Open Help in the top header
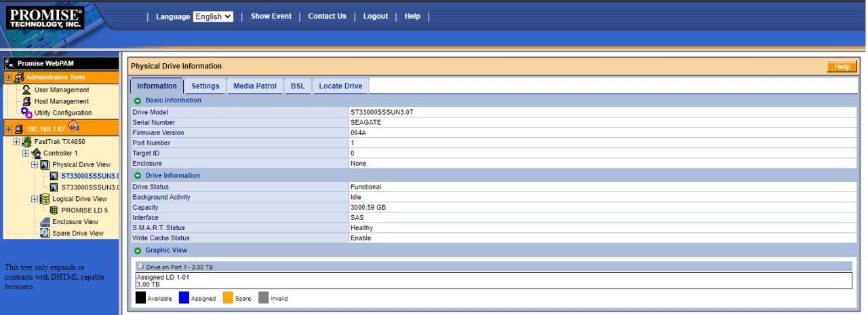The height and width of the screenshot is (315, 868). coord(412,16)
